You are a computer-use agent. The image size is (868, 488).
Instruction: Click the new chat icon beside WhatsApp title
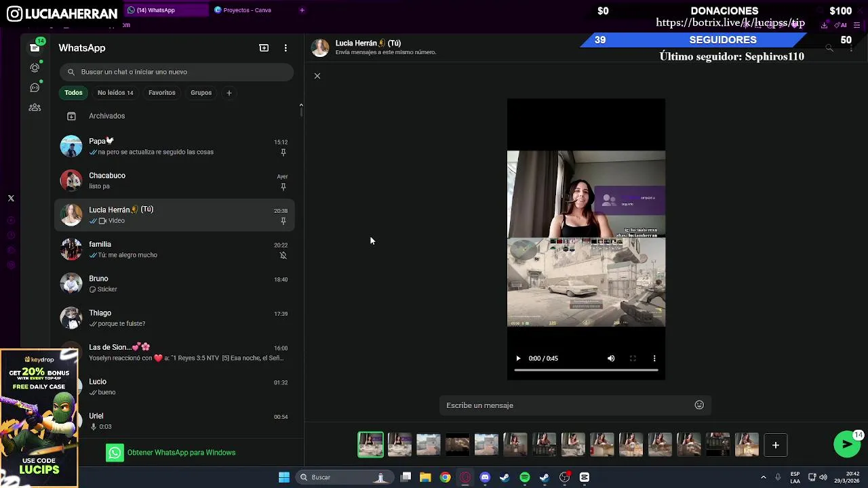click(264, 48)
